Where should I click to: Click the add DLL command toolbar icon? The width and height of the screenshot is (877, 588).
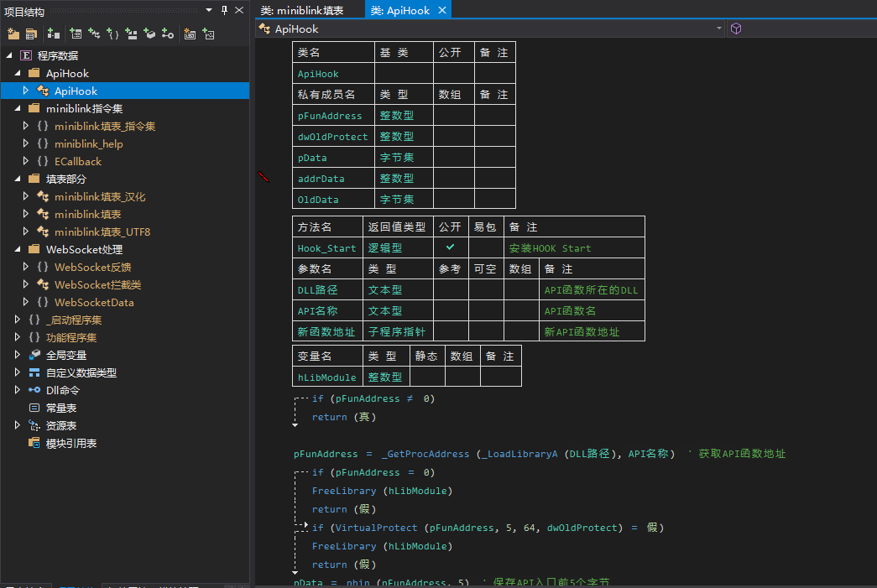[x=168, y=34]
